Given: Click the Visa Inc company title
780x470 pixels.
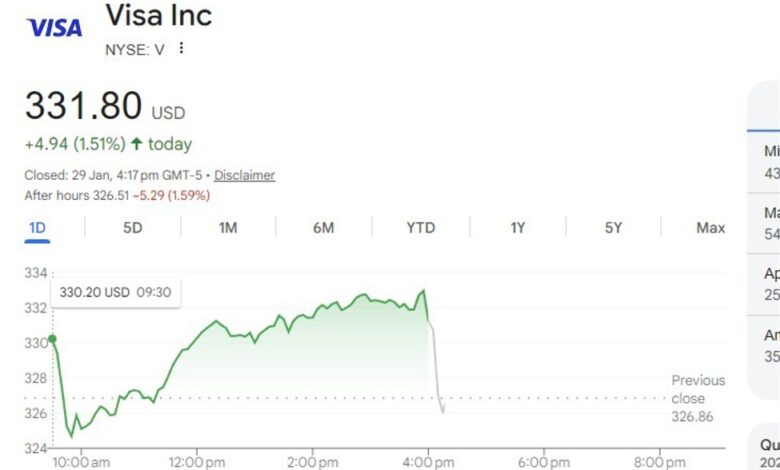Looking at the screenshot, I should coord(158,16).
